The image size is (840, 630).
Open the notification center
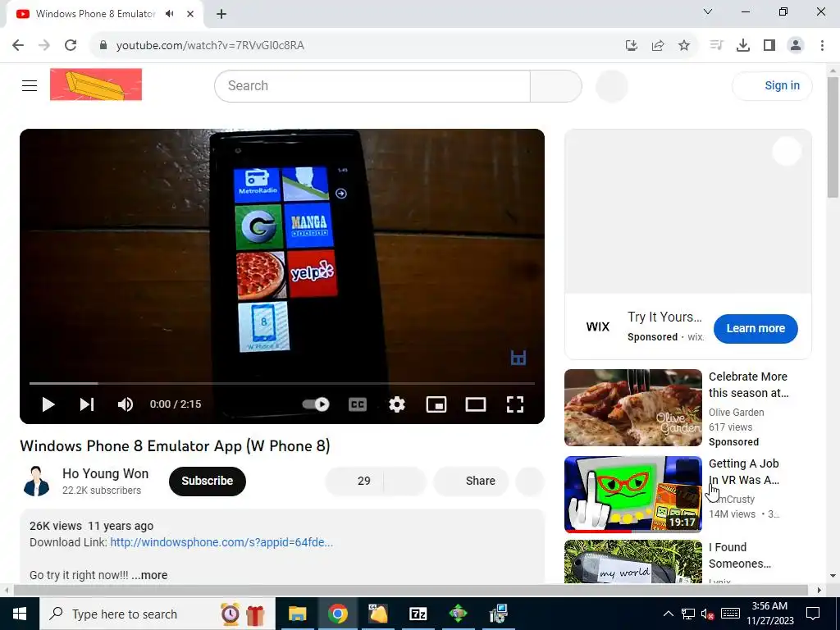pyautogui.click(x=813, y=614)
